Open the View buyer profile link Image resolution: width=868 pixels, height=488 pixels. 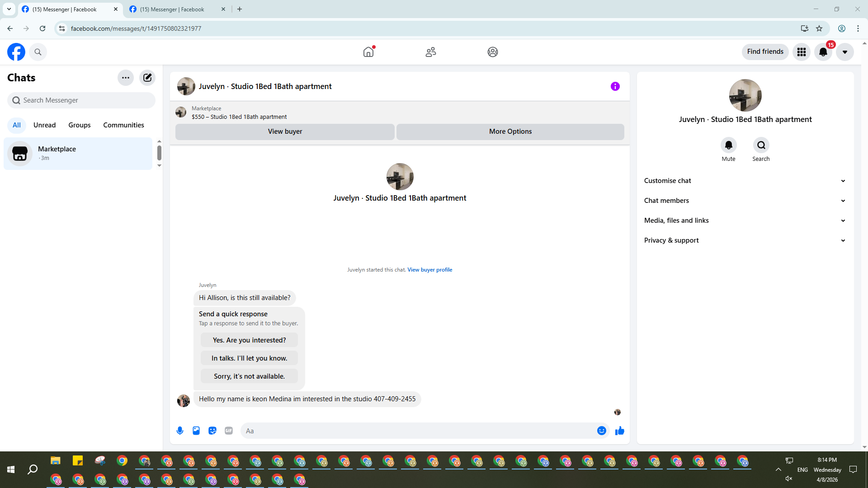point(429,270)
